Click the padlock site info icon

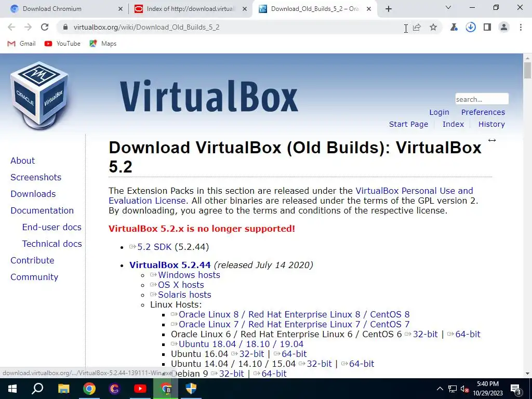click(x=65, y=27)
